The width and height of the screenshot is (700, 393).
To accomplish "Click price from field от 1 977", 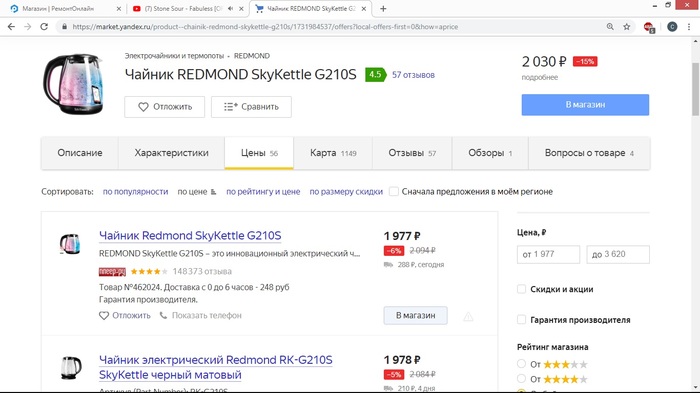I will [x=548, y=254].
